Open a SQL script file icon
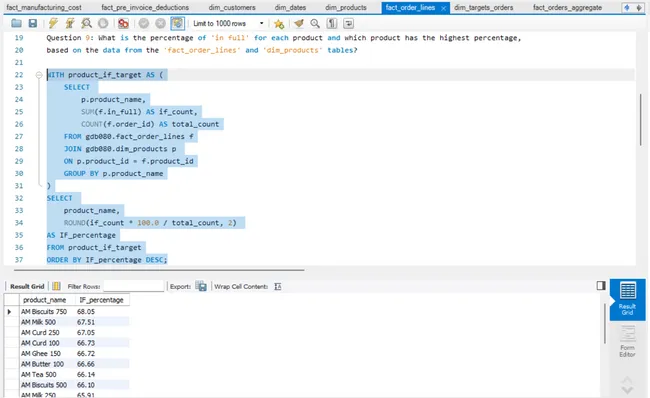The image size is (650, 398). tap(17, 23)
